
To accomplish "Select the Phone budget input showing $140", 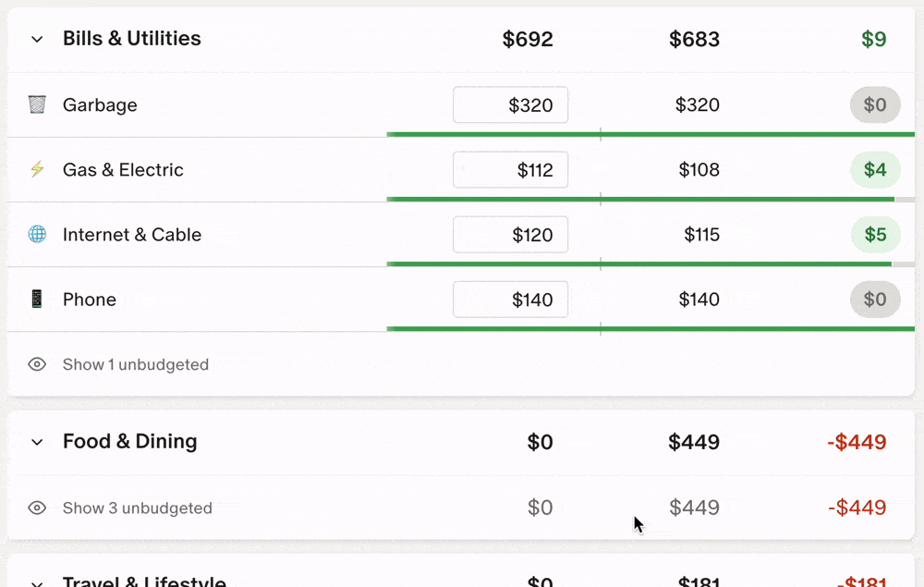I will pos(510,299).
